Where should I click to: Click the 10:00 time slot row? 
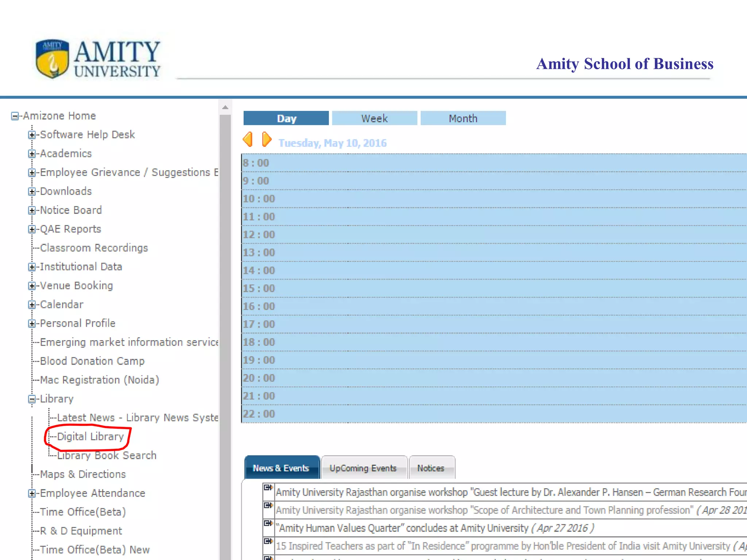(474, 199)
